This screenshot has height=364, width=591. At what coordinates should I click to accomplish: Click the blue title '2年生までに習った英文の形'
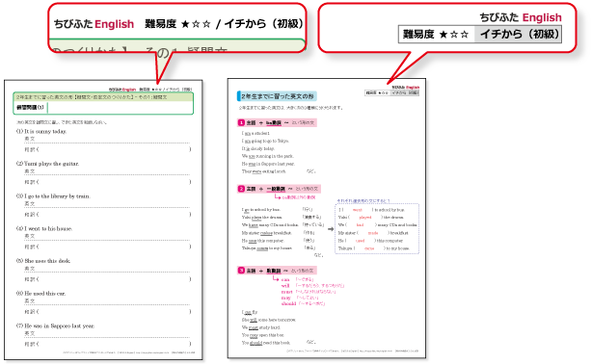pos(277,96)
